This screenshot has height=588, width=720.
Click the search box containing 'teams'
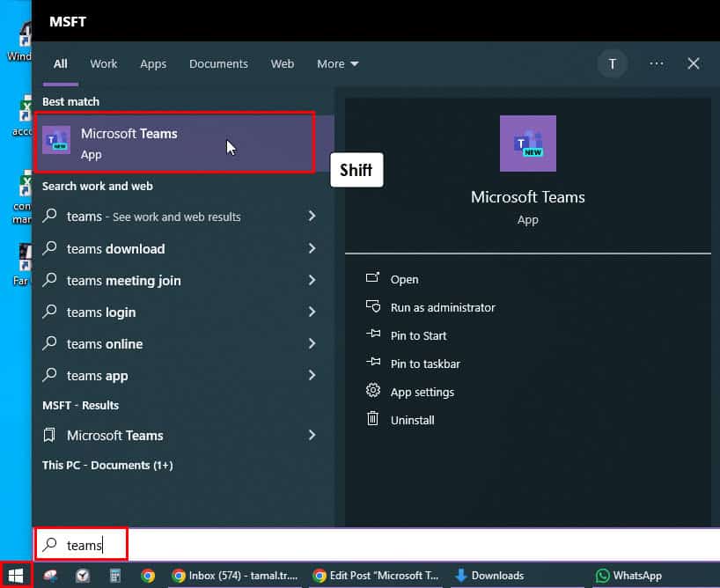click(377, 544)
